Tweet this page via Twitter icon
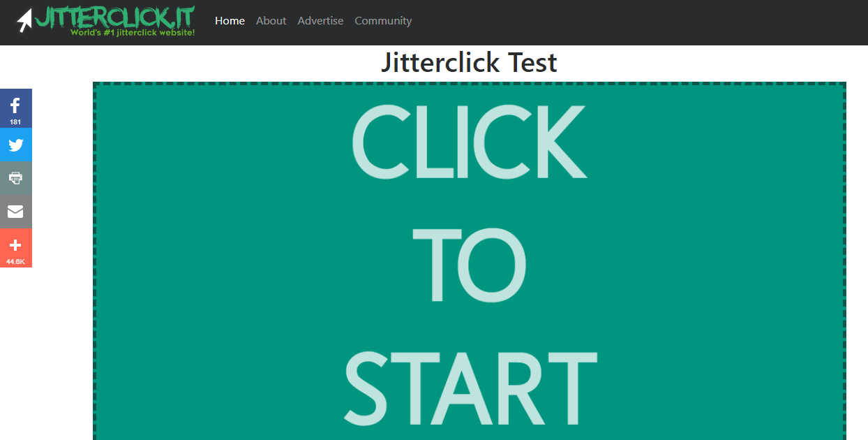 [x=15, y=145]
